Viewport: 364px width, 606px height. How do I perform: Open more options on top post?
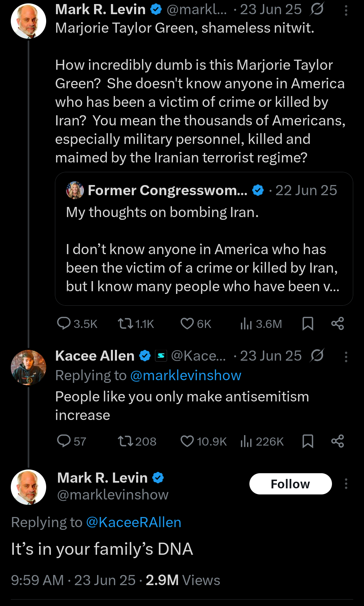pyautogui.click(x=346, y=11)
